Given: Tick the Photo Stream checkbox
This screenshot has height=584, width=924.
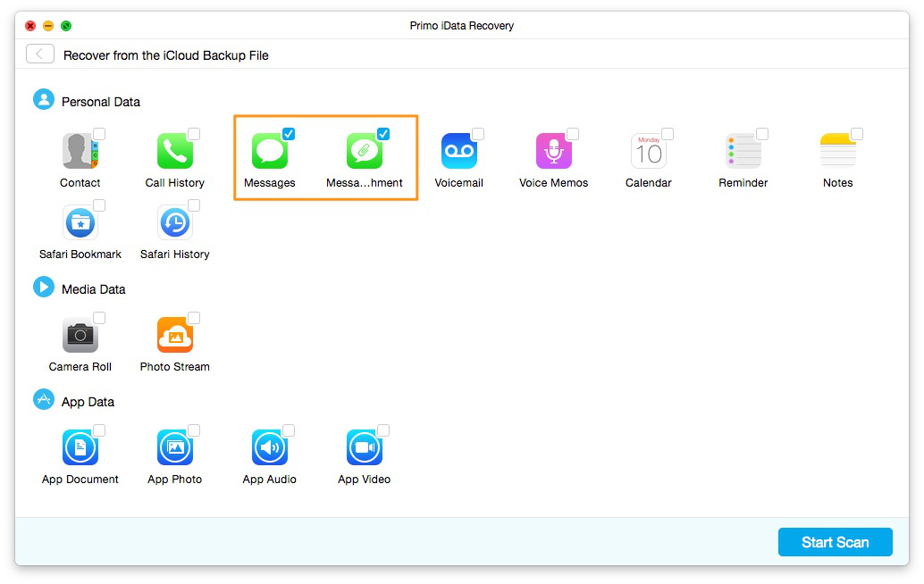Looking at the screenshot, I should pos(194,318).
